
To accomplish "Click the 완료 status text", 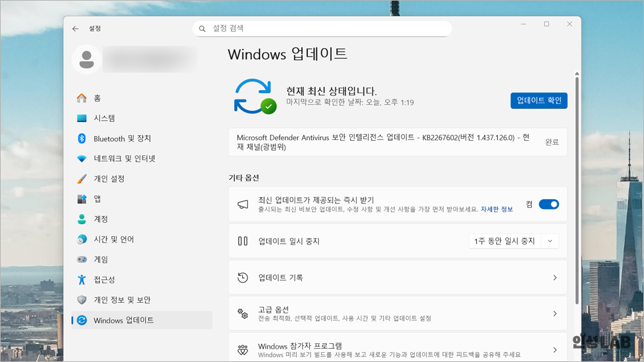I will (x=551, y=142).
